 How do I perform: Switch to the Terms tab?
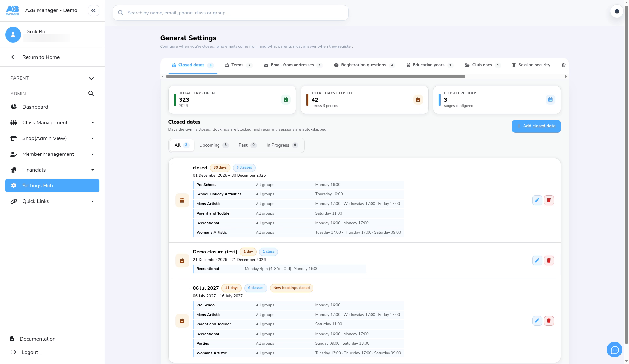coord(238,65)
